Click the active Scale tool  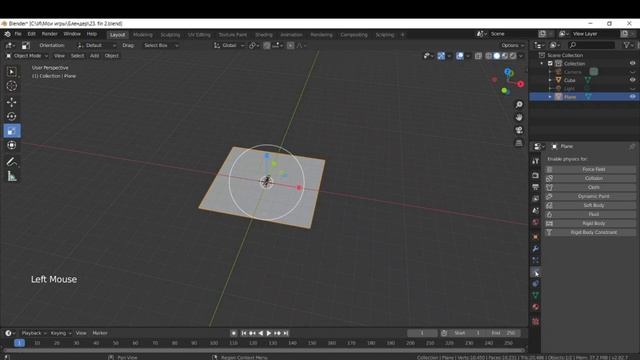pos(12,131)
